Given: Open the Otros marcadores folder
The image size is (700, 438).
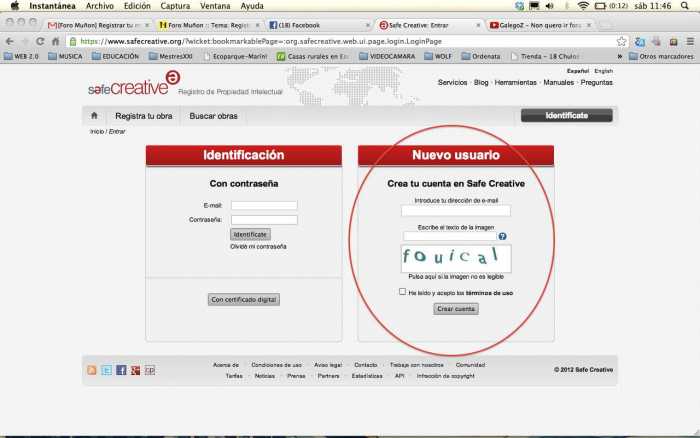Looking at the screenshot, I should pyautogui.click(x=662, y=57).
